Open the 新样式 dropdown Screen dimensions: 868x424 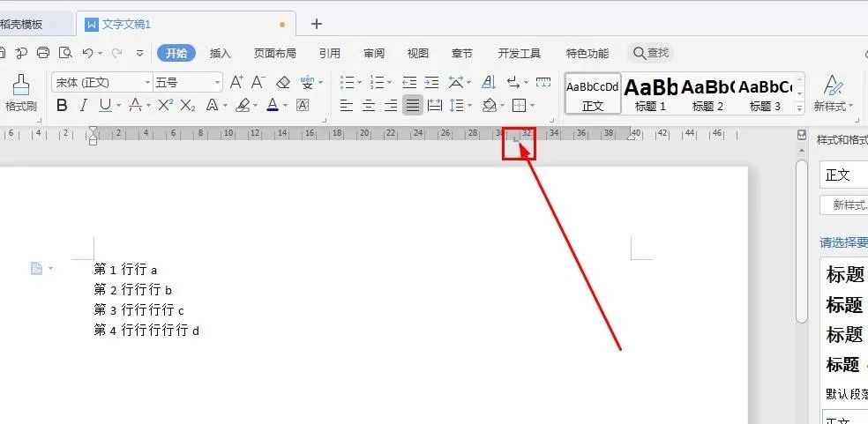(x=833, y=93)
